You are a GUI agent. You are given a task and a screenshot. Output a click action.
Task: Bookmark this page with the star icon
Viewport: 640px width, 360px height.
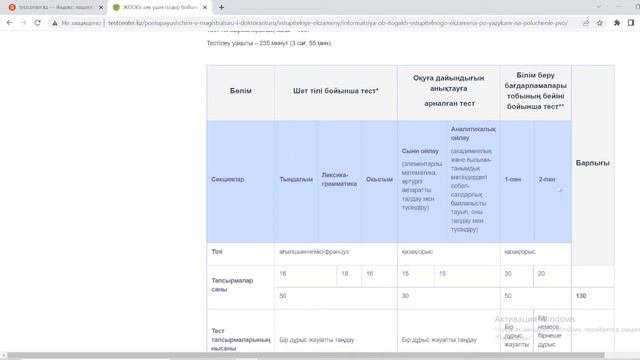[x=600, y=23]
